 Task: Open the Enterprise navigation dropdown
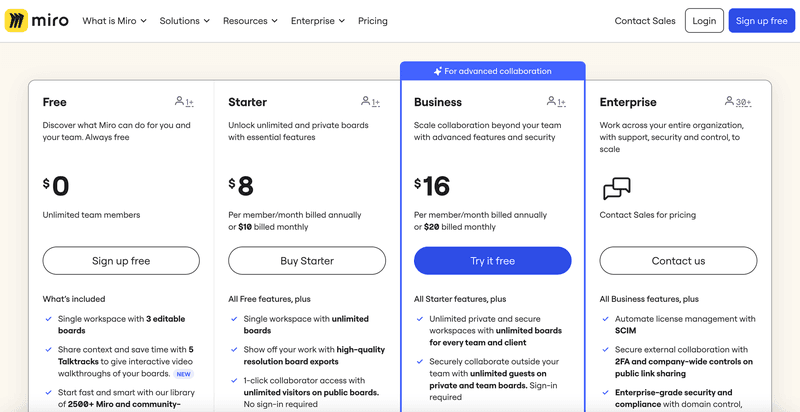pyautogui.click(x=318, y=21)
